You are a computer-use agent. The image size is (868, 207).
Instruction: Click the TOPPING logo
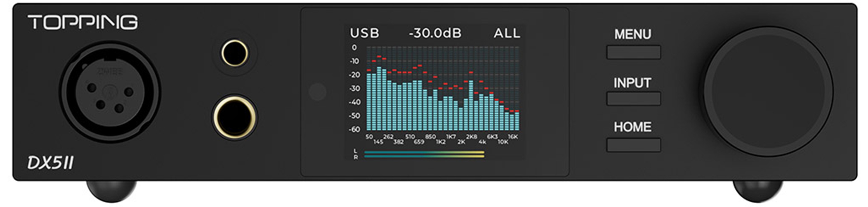point(83,22)
